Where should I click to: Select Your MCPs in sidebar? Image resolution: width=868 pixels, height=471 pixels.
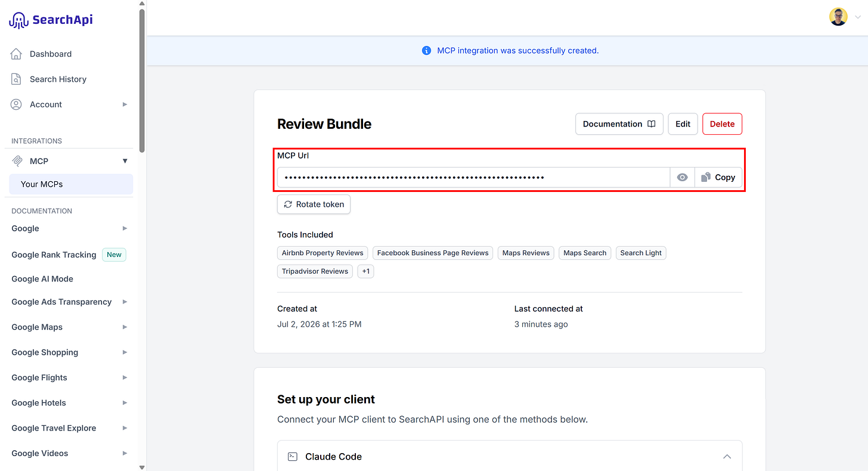[71, 184]
